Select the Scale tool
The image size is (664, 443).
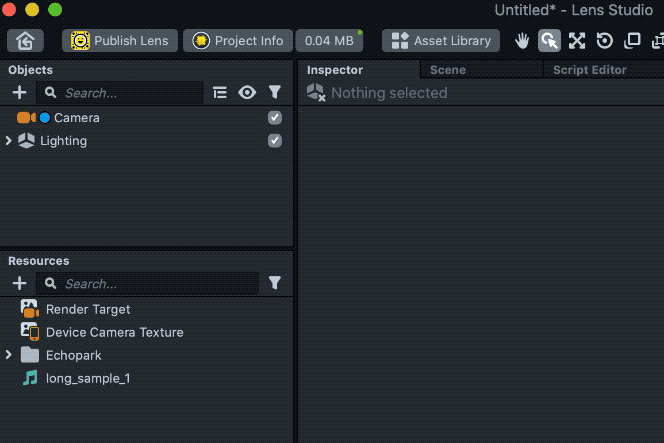[x=632, y=41]
